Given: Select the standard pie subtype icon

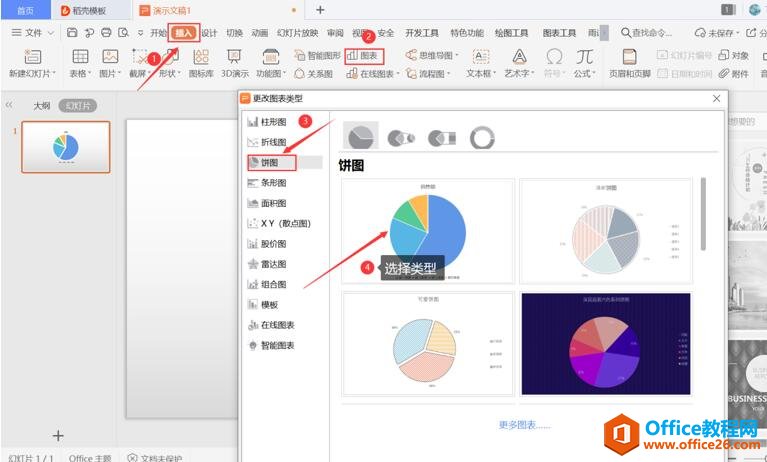Looking at the screenshot, I should click(x=361, y=136).
